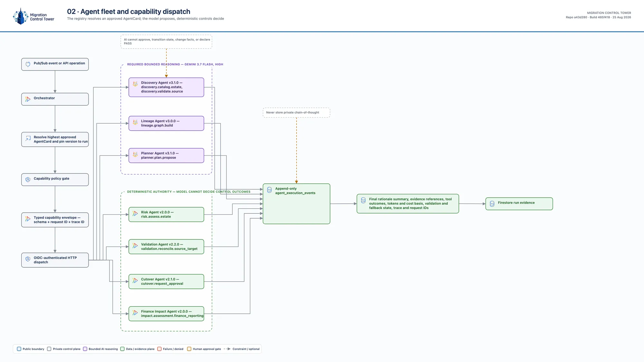Viewport: 644px width, 362px height.
Task: Select cutover.request_approval text
Action: 162,283
